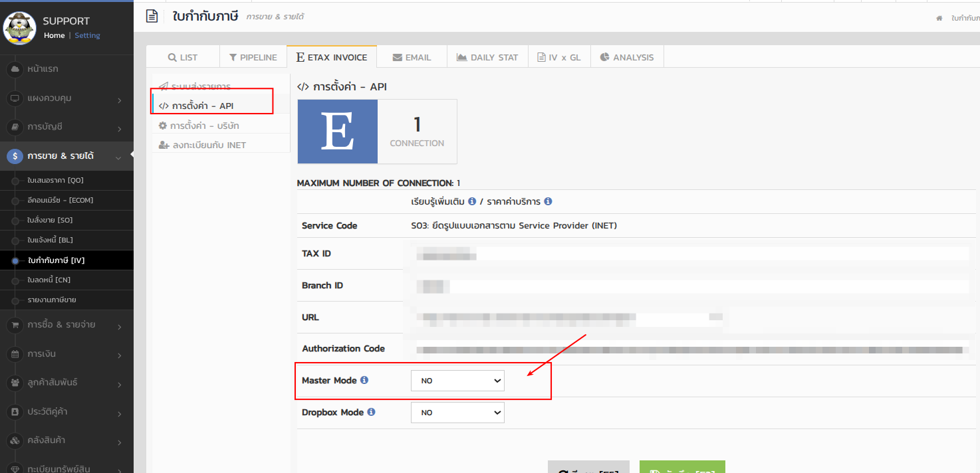Open ใบสั่งขาย [SO] in sidebar

point(50,220)
